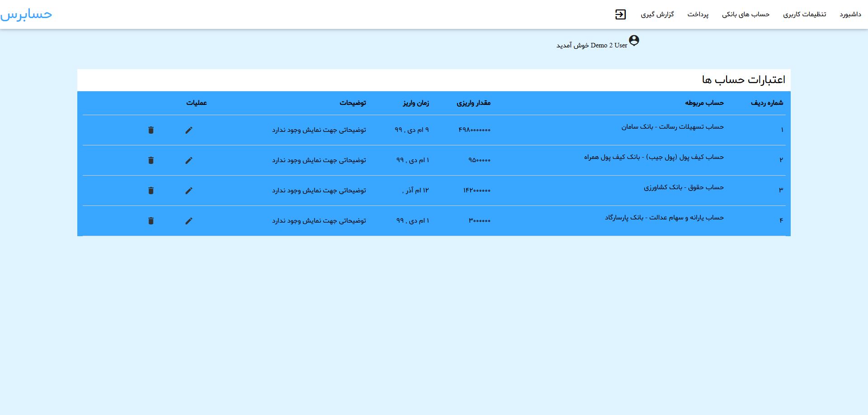
Task: Open the پرداخت navigation item
Action: 698,14
